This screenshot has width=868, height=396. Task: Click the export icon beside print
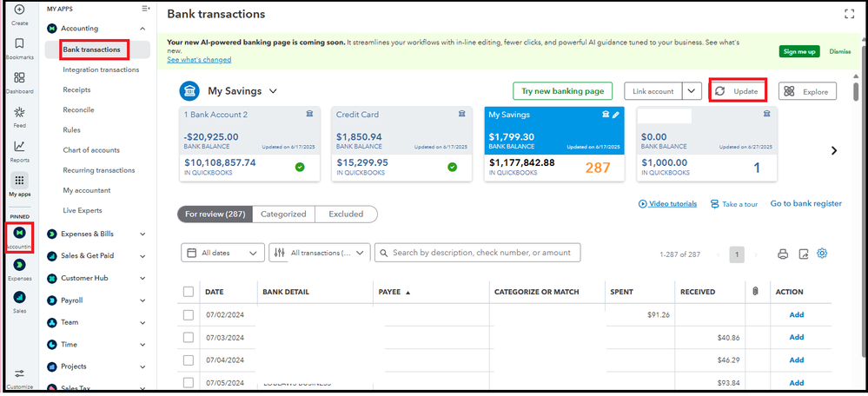tap(803, 254)
